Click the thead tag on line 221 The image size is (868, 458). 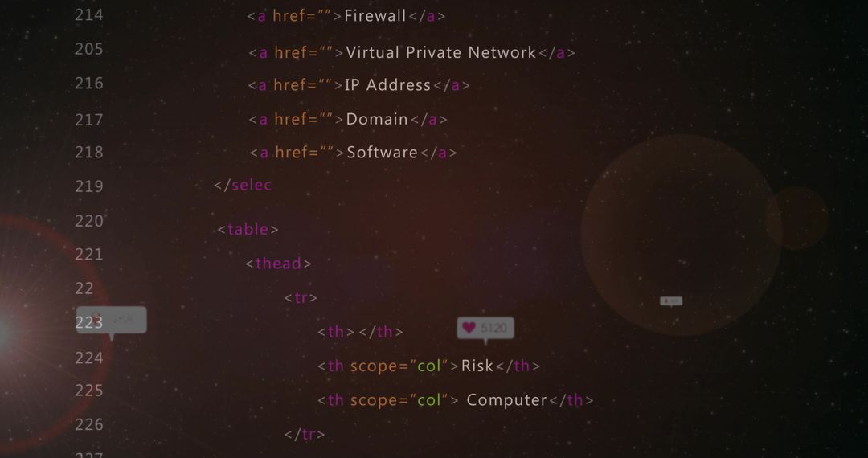(x=278, y=264)
